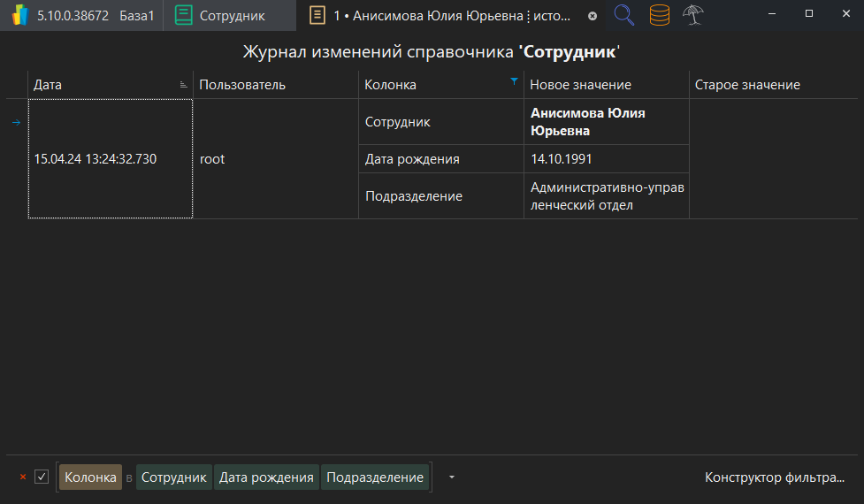Open the filter icon in Колонка header
Screen dimensions: 864x504
(x=514, y=81)
